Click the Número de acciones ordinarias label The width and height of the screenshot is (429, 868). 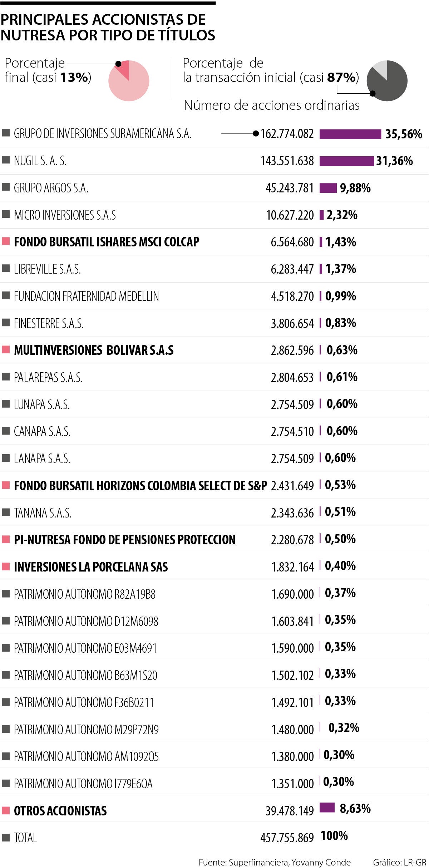click(272, 105)
